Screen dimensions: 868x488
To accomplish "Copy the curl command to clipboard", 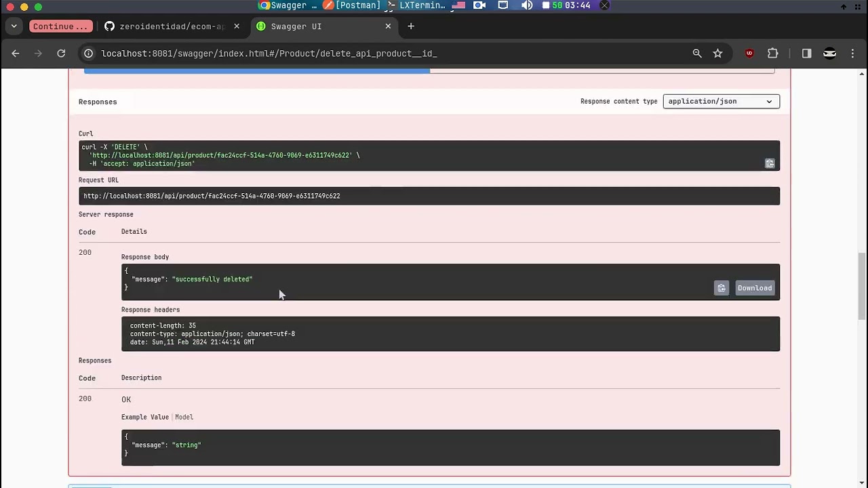I will point(770,163).
